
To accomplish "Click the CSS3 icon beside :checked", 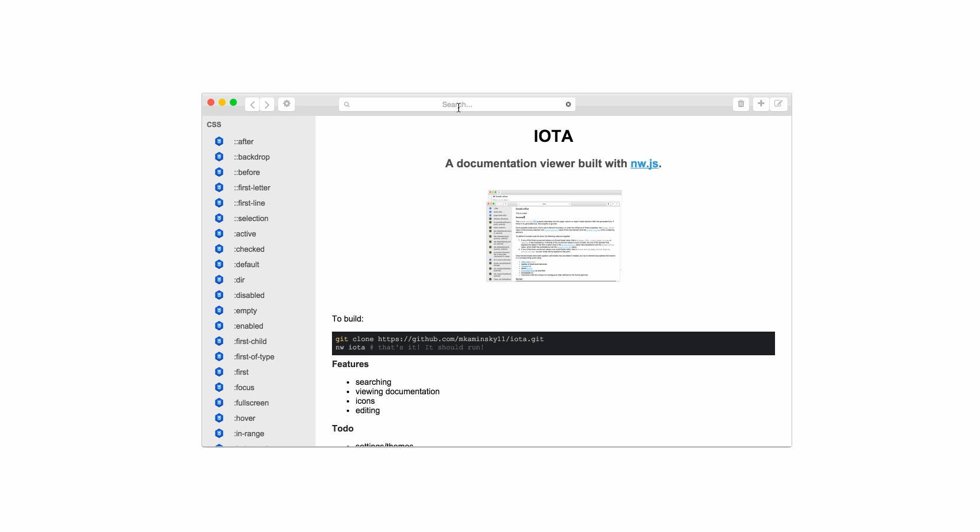I will 219,249.
